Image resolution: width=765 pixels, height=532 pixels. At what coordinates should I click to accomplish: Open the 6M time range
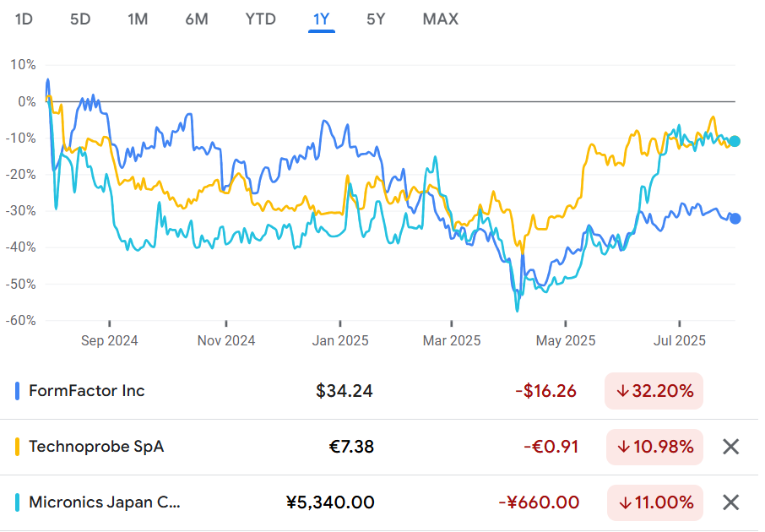click(197, 19)
